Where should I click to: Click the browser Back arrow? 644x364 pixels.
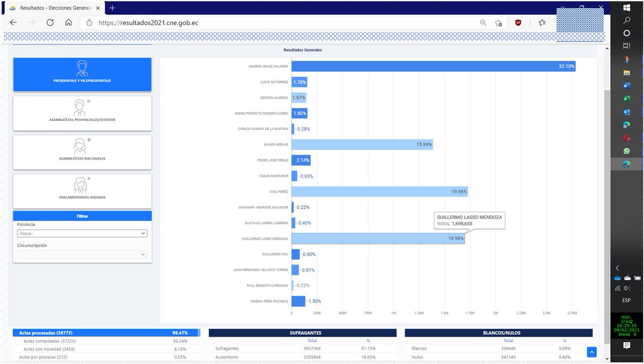tap(13, 23)
